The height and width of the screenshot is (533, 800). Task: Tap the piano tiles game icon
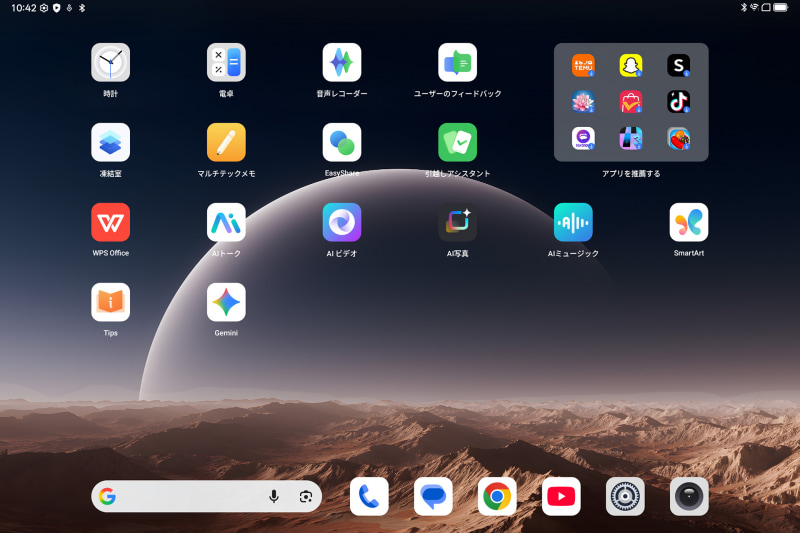pos(631,138)
